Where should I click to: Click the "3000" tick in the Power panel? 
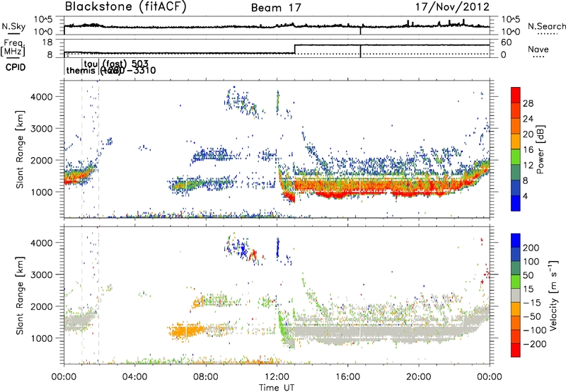(41, 129)
